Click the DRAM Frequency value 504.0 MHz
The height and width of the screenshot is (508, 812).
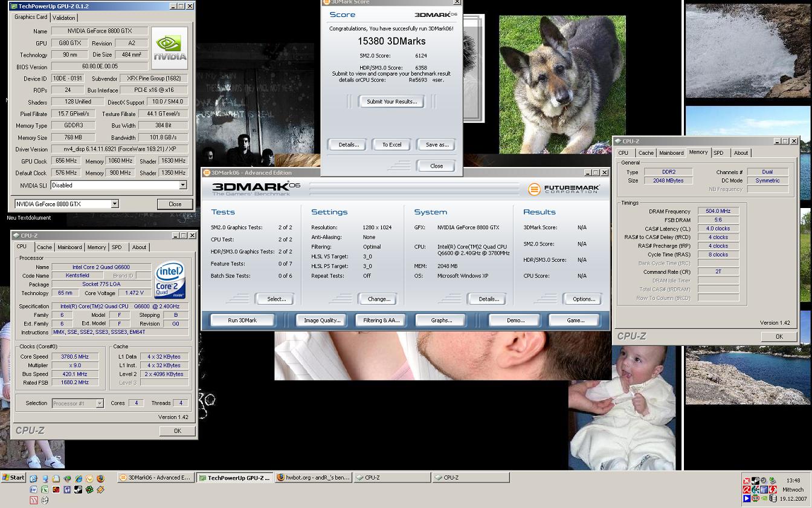pyautogui.click(x=718, y=211)
